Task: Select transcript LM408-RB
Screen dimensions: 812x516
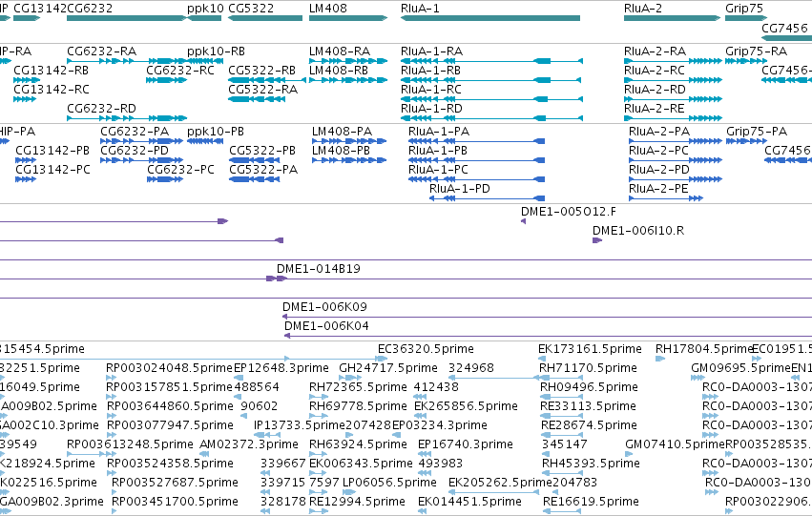Action: tap(348, 80)
